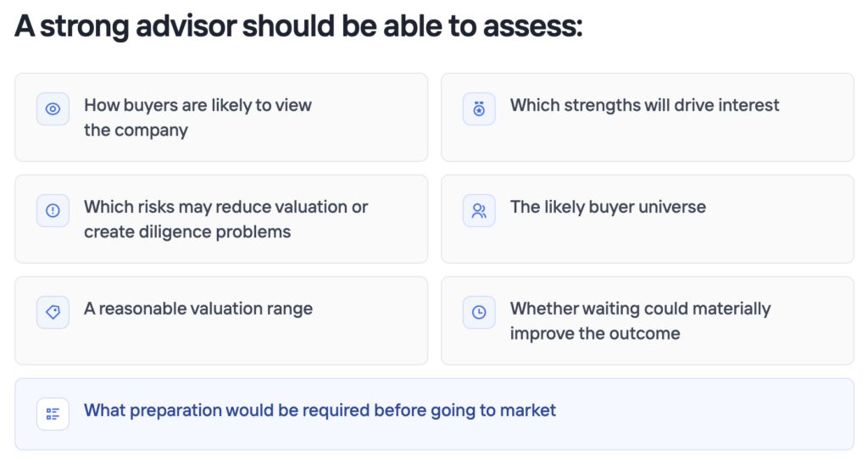
Task: Open 'What preparation would be required' link
Action: 320,410
